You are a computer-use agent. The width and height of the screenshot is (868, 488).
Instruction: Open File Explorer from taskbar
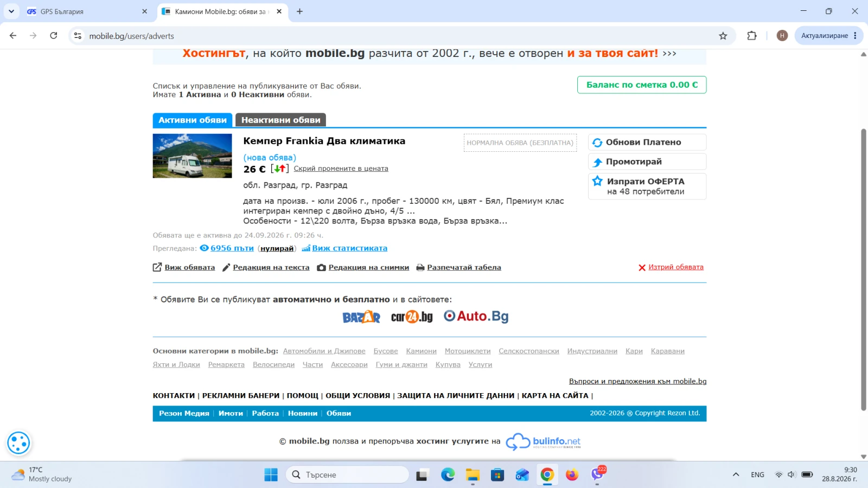point(473,475)
